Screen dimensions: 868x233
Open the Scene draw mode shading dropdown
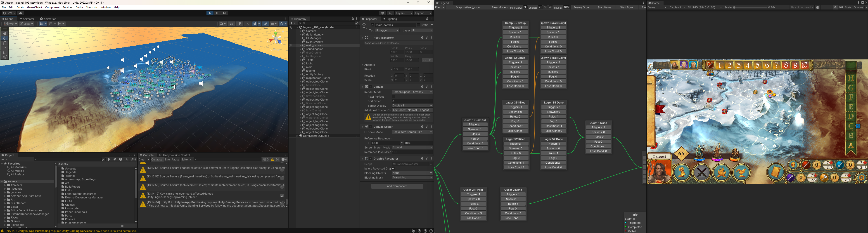pos(223,24)
